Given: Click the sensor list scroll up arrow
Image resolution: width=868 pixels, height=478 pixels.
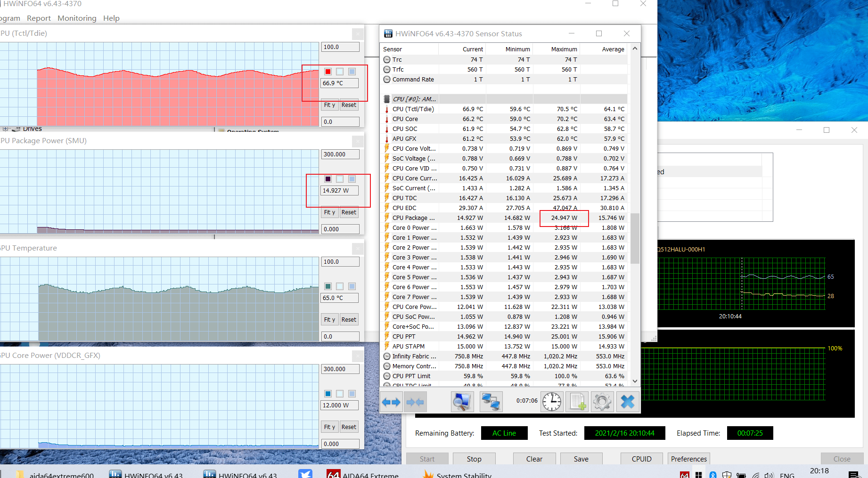Looking at the screenshot, I should click(x=635, y=49).
